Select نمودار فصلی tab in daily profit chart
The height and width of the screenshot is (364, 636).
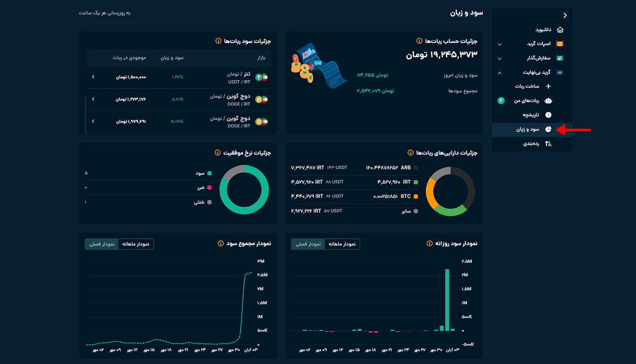(x=308, y=244)
